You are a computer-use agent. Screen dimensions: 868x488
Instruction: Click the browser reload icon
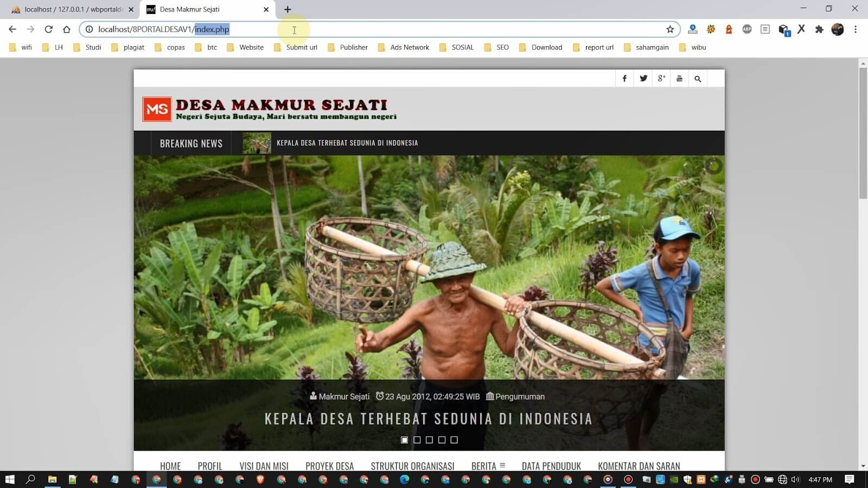point(49,29)
